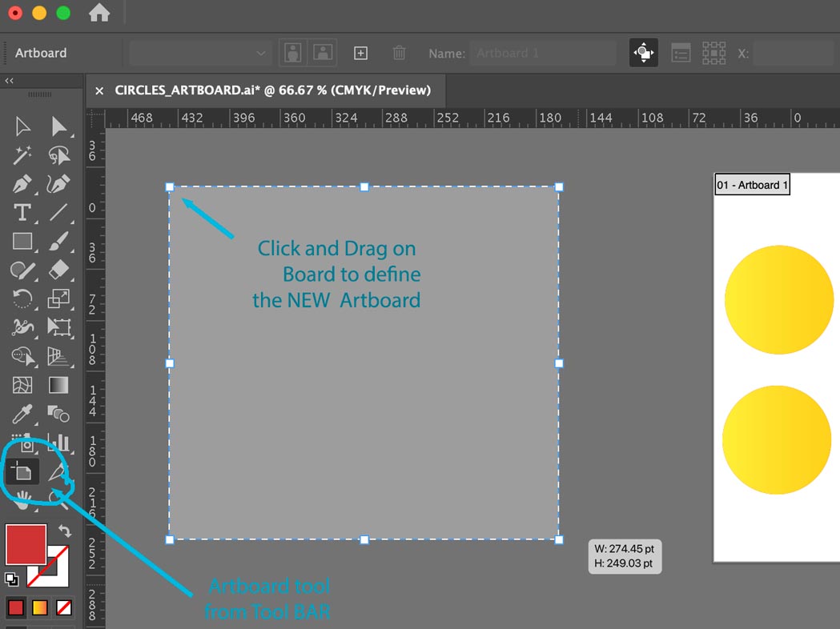
Task: Click the Gradient tool icon
Action: click(58, 385)
